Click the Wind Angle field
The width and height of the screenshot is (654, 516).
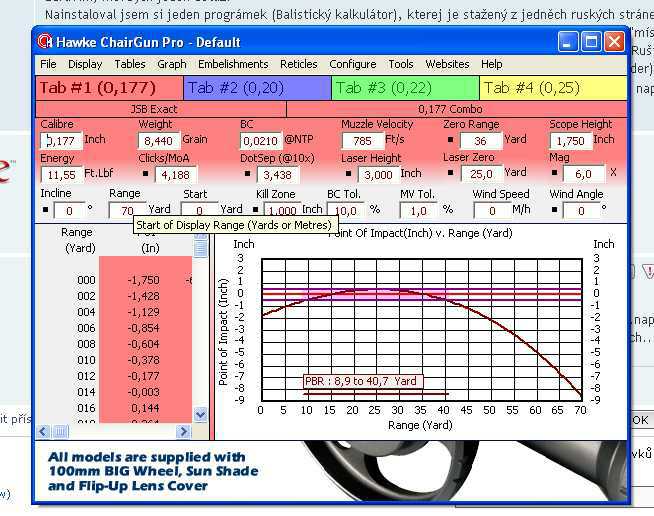(581, 211)
